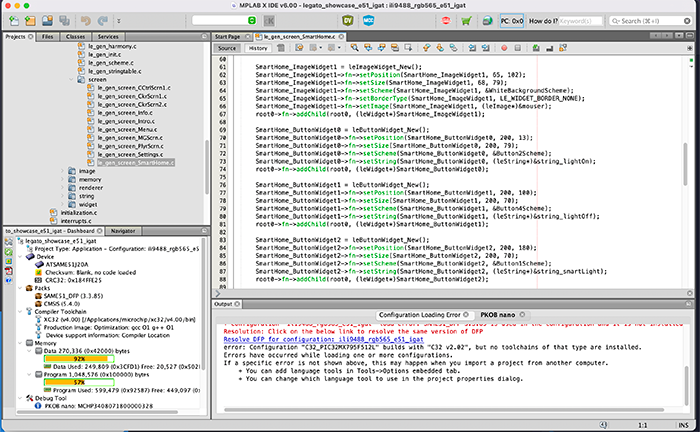Toggle editor to History view
The height and width of the screenshot is (432, 700).
(x=257, y=48)
